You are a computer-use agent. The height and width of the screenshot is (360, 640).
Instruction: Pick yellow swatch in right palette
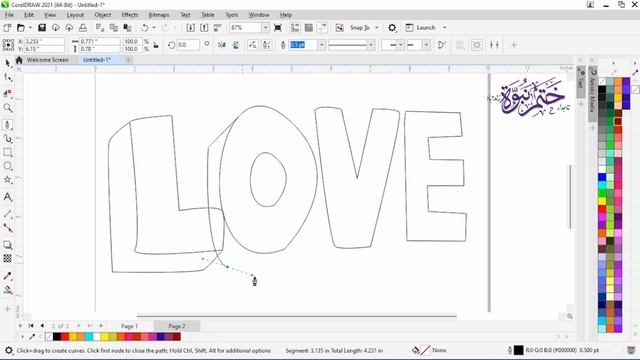(x=602, y=201)
